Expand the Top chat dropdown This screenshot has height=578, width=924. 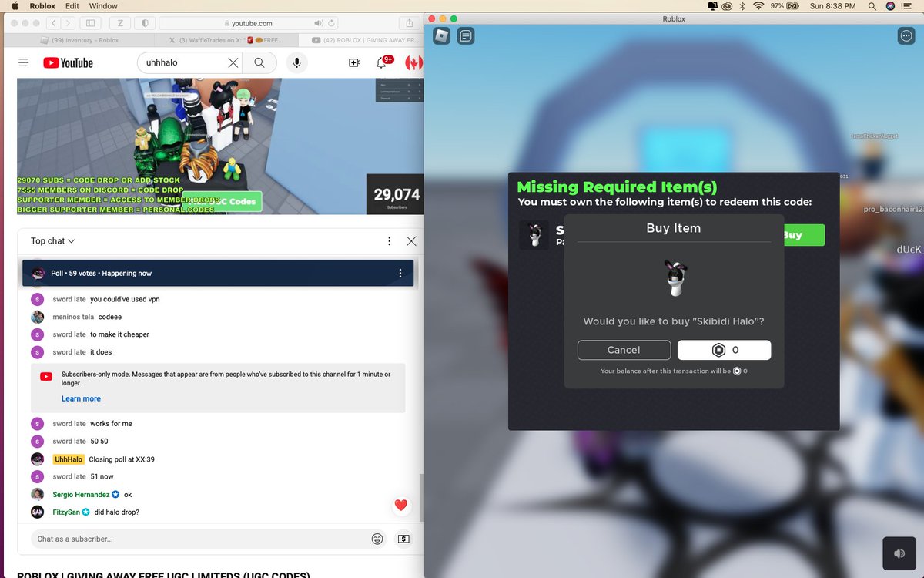[52, 241]
